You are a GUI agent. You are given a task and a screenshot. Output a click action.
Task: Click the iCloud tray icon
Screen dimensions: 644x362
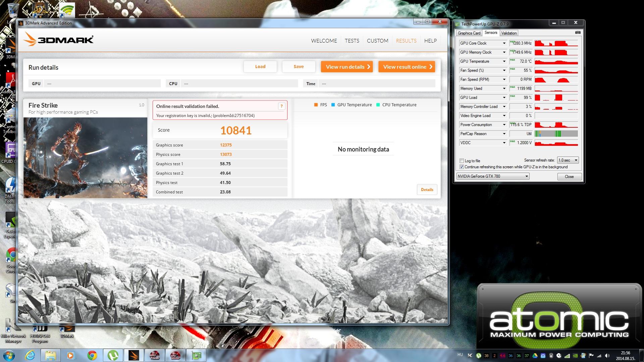543,356
